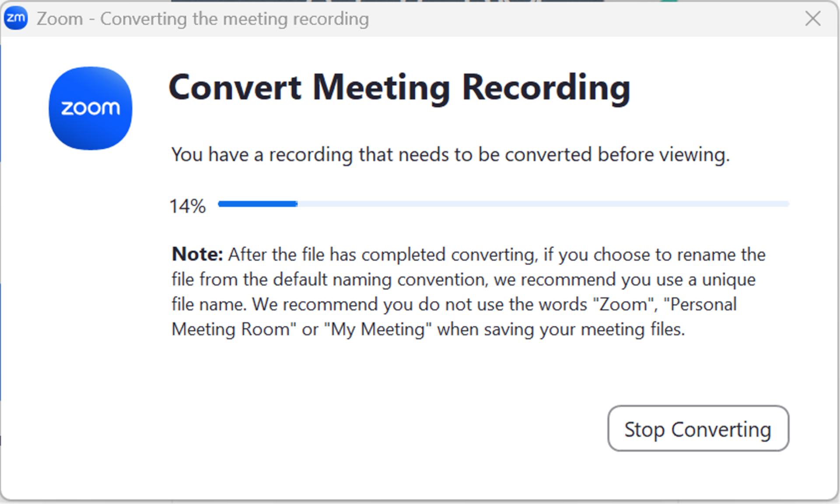Image resolution: width=840 pixels, height=504 pixels.
Task: Click the quoted "My Meeting" phrase
Action: pos(378,329)
